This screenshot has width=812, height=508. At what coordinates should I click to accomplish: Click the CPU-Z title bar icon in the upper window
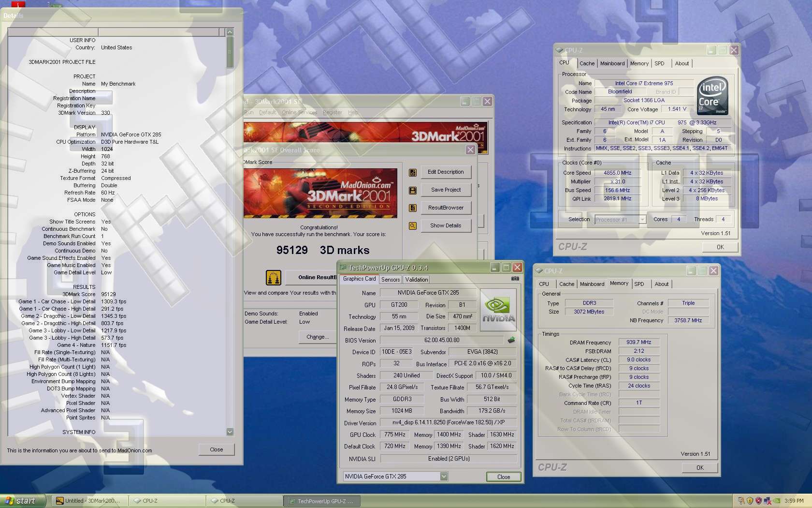tap(560, 50)
